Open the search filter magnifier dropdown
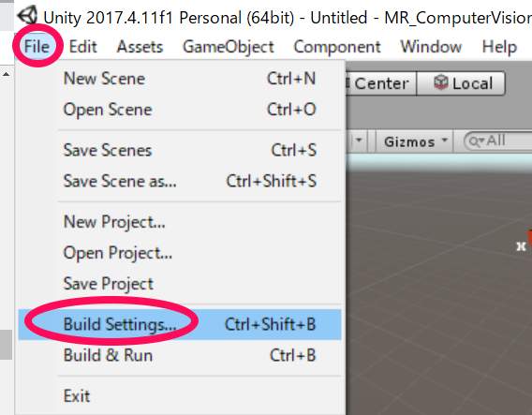The image size is (532, 415). point(477,141)
